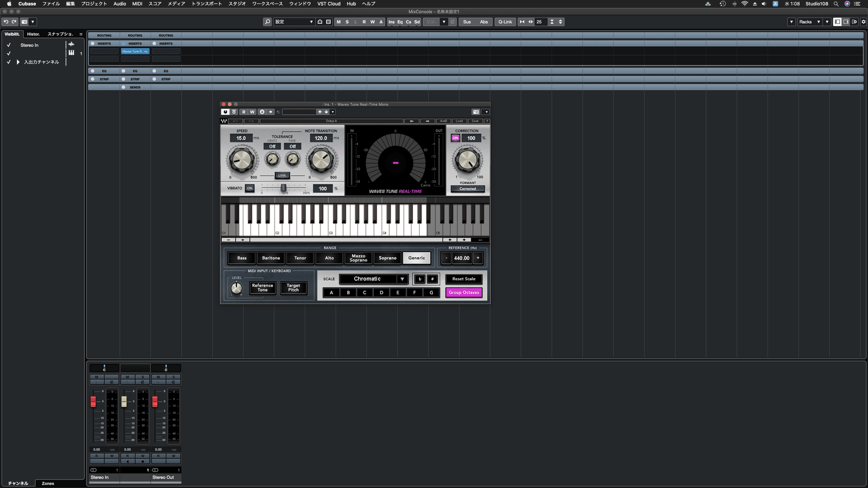Click the Wi-Fi status icon

tap(744, 4)
